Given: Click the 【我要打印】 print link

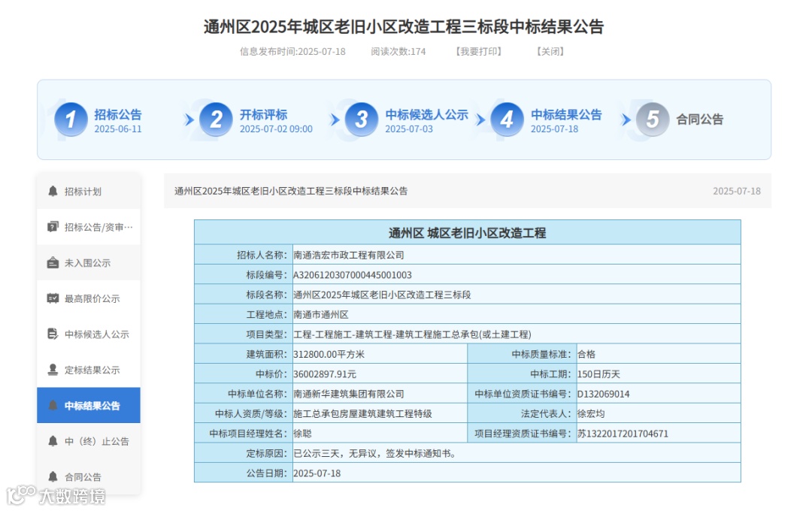Looking at the screenshot, I should click(478, 51).
